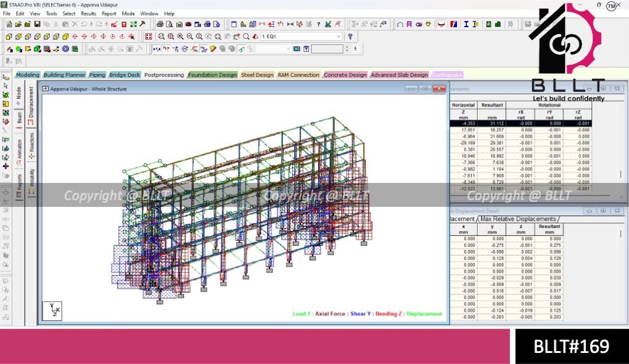The height and width of the screenshot is (364, 629).
Task: Click the help icon beside the load dropdown
Action: coord(350,36)
